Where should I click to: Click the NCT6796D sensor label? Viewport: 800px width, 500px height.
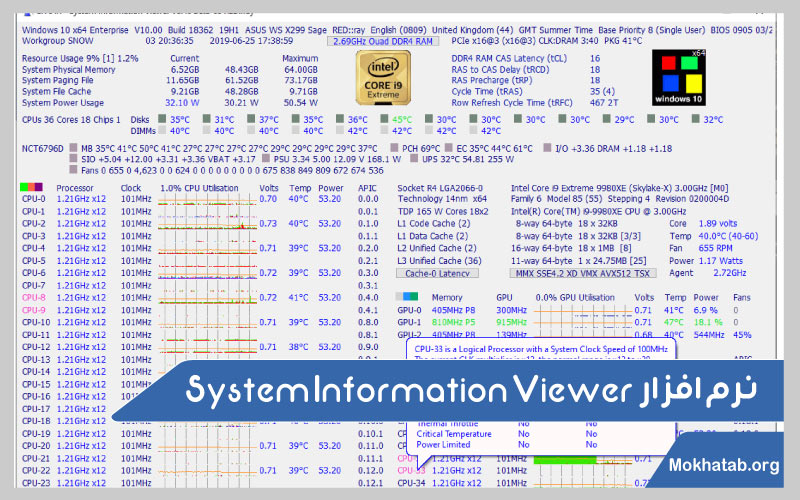[42, 148]
